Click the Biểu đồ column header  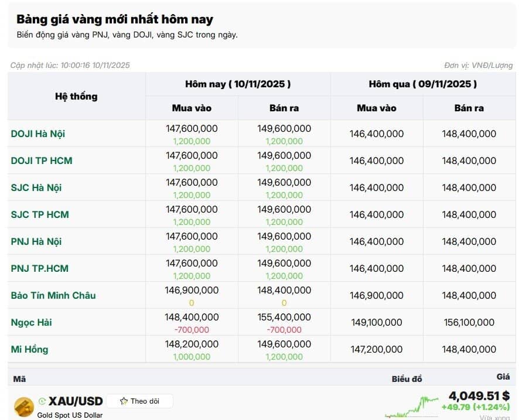point(407,380)
